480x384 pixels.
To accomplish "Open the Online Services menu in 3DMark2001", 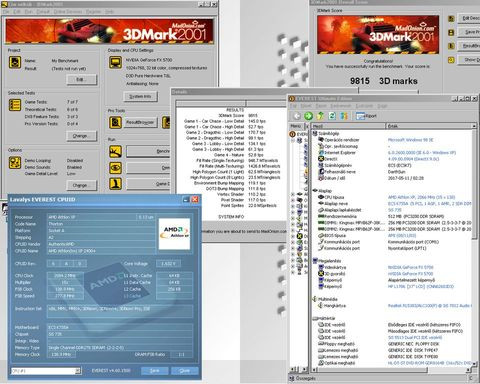I will (68, 12).
